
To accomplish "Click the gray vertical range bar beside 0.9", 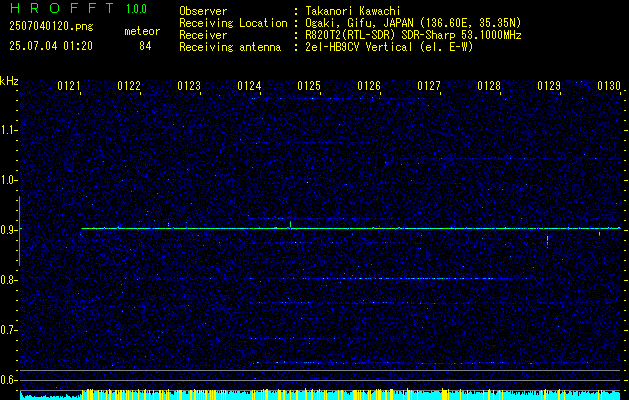I will (x=19, y=231).
